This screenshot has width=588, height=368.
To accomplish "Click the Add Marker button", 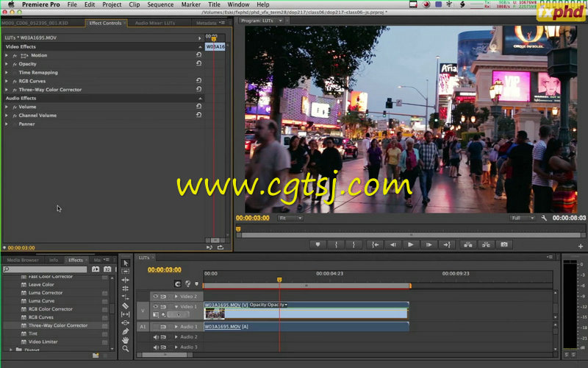I will click(318, 244).
